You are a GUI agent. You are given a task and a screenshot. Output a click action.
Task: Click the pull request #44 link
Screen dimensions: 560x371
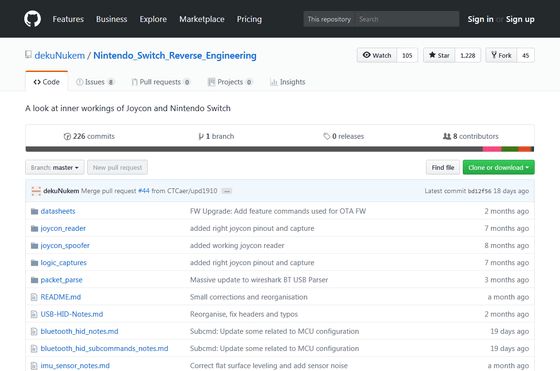point(144,191)
